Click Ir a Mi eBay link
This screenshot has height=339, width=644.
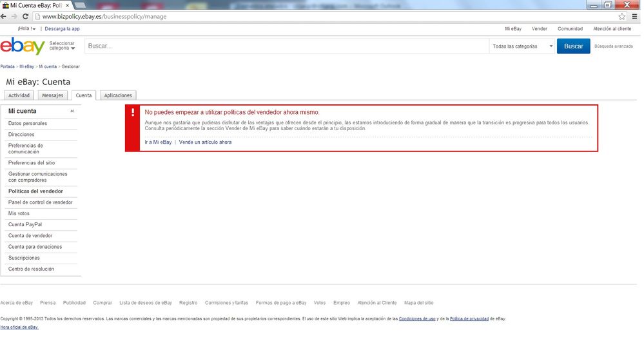158,142
